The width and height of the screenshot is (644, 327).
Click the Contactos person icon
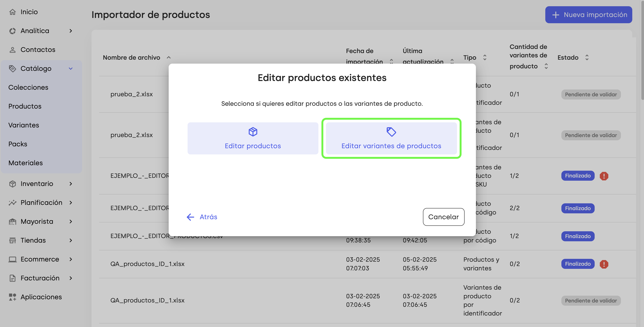pos(12,50)
